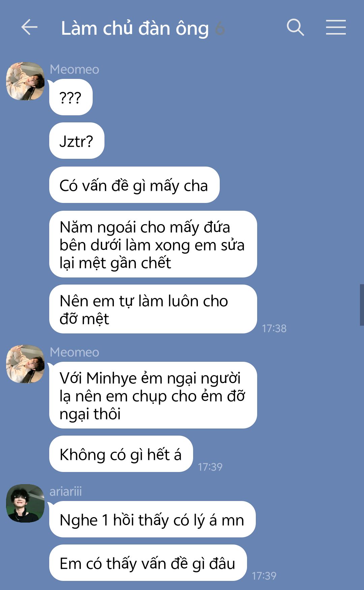Image resolution: width=364 pixels, height=590 pixels.
Task: Select 'Nghe 1 hồi thấy có lý' message
Action: (x=152, y=519)
